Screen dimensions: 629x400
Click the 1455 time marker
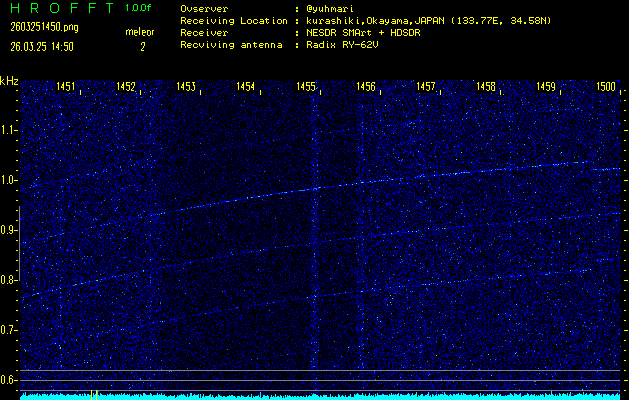tap(306, 87)
